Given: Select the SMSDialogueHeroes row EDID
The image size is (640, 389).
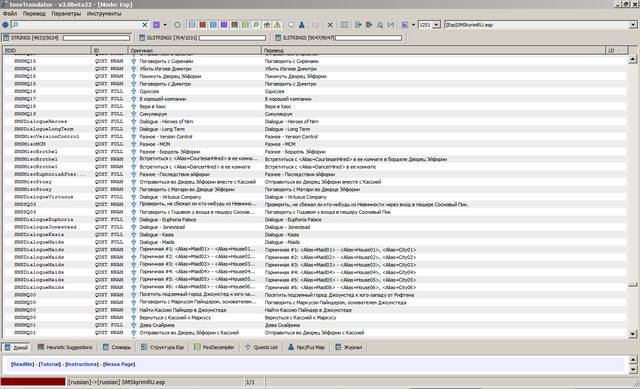Looking at the screenshot, I should click(x=40, y=121).
